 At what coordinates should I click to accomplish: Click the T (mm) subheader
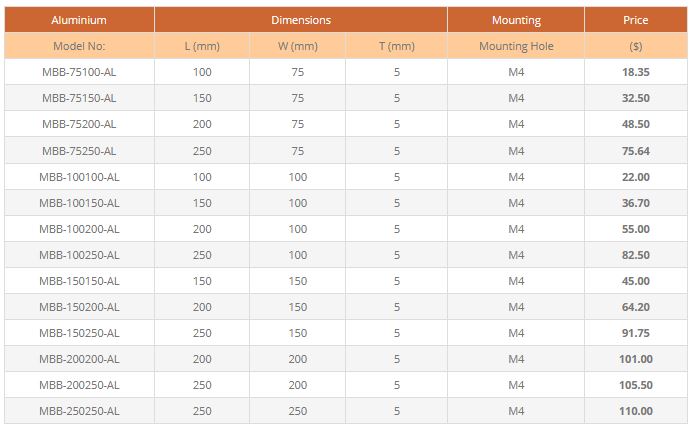397,46
